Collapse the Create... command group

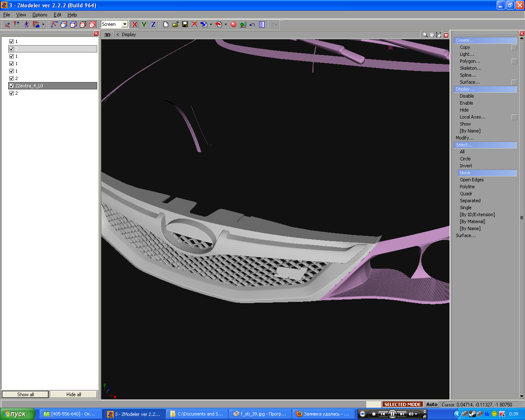pos(485,41)
